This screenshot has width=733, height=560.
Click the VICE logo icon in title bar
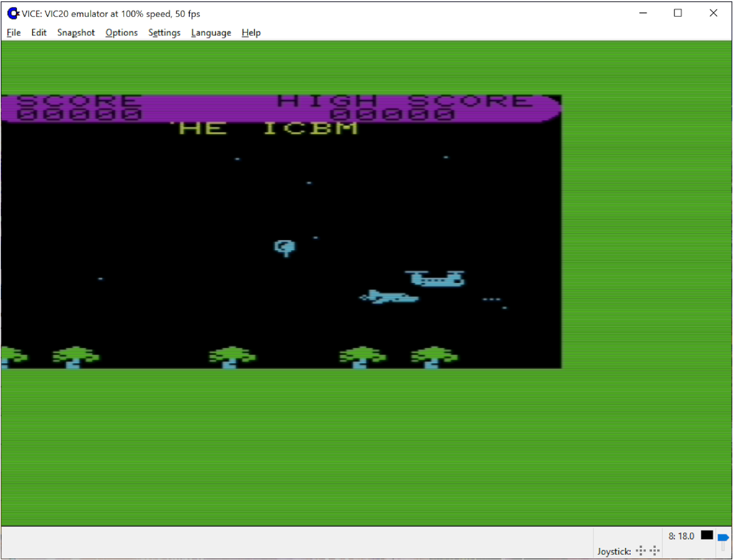tap(13, 13)
